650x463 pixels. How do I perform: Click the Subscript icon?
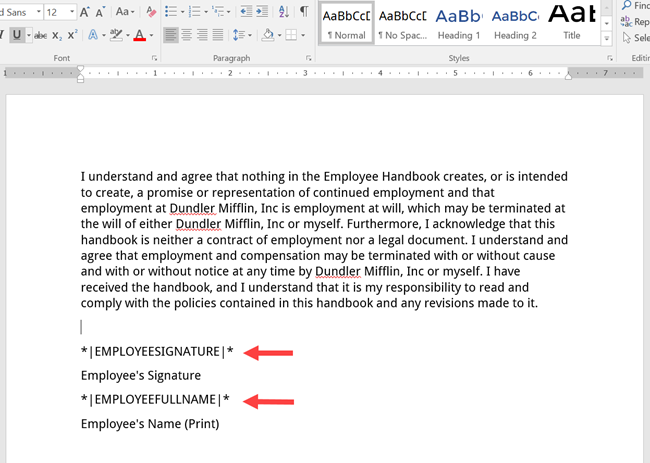tap(58, 35)
